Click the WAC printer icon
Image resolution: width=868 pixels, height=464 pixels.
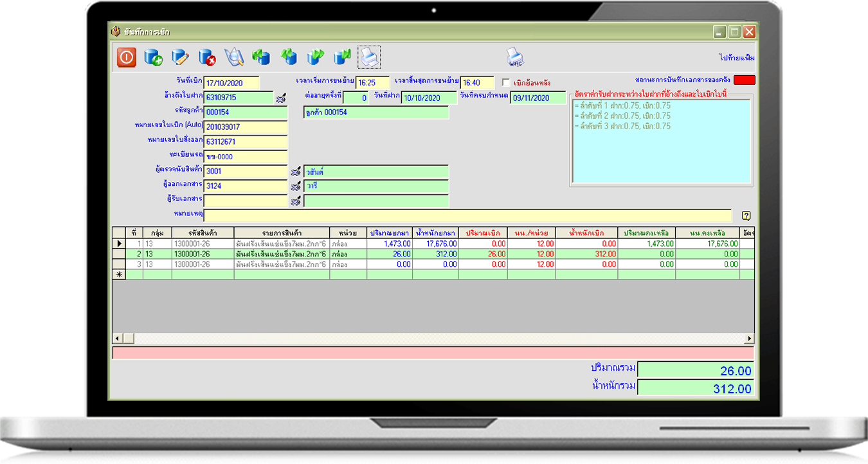point(515,58)
